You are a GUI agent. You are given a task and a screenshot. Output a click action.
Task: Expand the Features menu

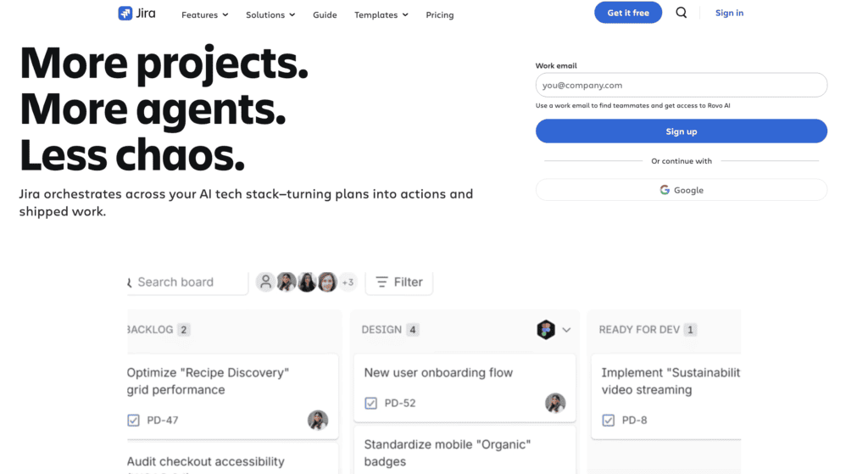click(205, 15)
